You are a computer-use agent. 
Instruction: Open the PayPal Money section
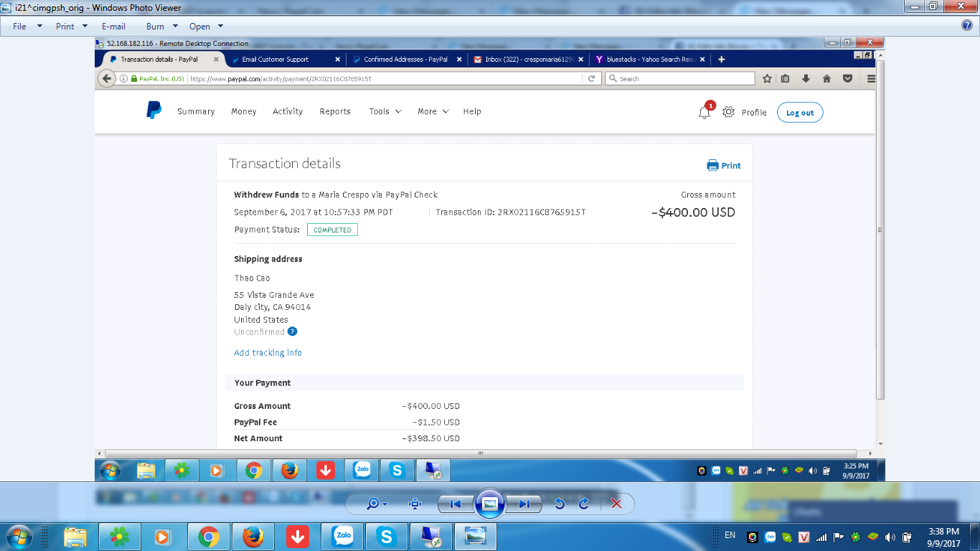coord(244,111)
